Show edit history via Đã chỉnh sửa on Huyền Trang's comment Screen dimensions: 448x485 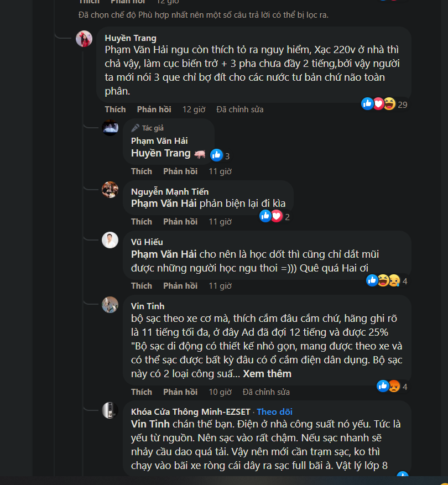(x=239, y=109)
